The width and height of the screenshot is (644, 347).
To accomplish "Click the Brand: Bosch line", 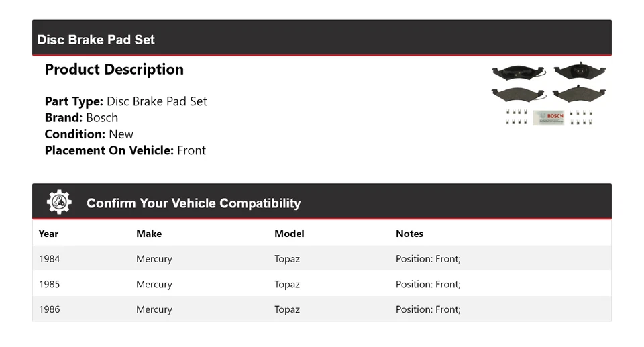I will point(81,117).
